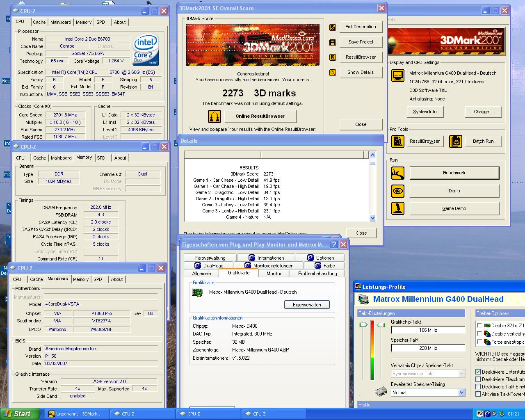Screen dimensions: 525x420
Task: Open the Informationen tab
Action: (x=267, y=258)
